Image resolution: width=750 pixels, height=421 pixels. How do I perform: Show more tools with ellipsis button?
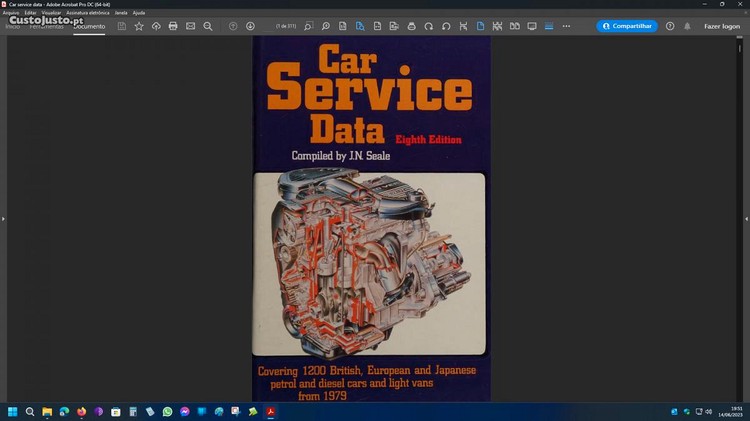tap(566, 26)
